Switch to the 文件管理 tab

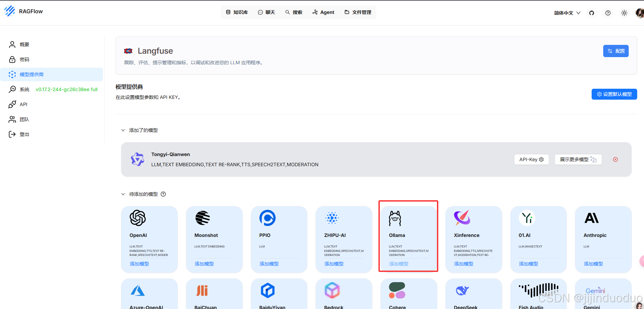tap(358, 12)
